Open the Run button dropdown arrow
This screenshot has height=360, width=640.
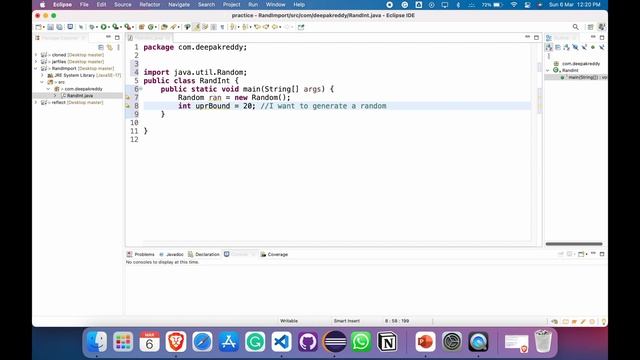[x=109, y=27]
